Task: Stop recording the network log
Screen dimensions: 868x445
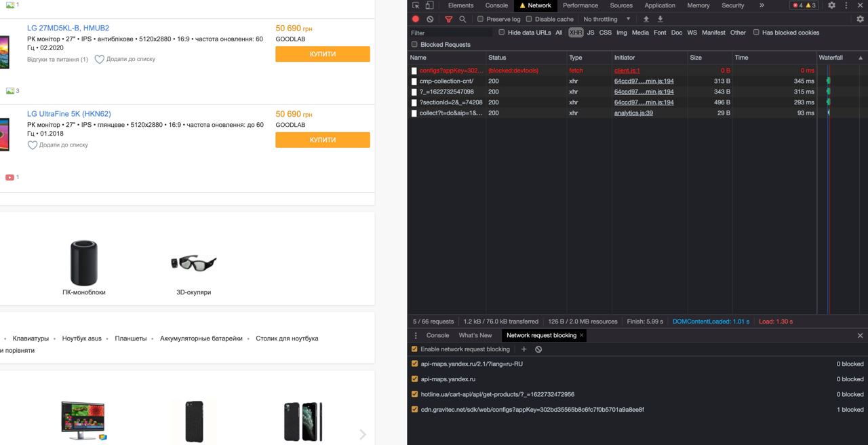Action: click(416, 19)
